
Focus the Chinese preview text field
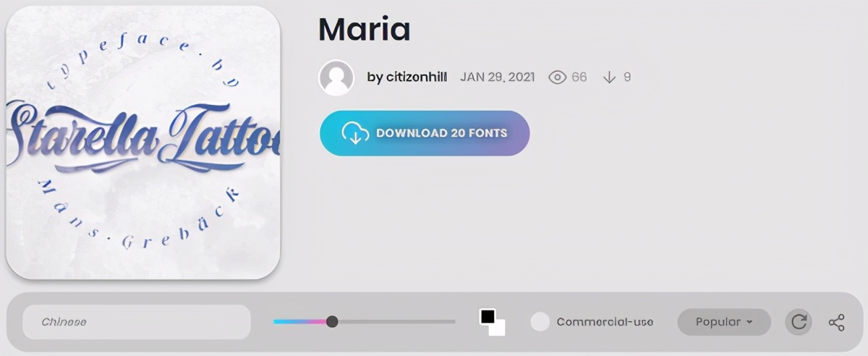(x=137, y=322)
